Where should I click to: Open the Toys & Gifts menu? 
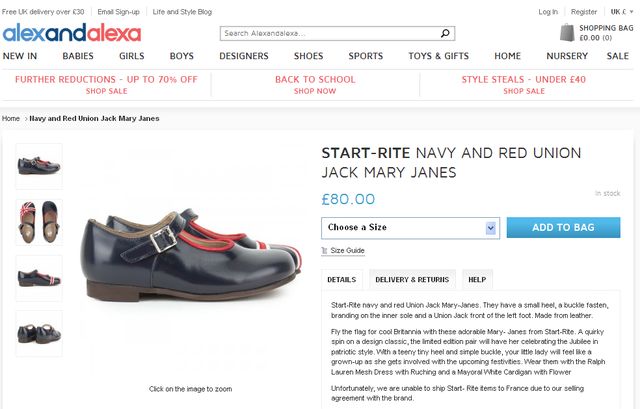pyautogui.click(x=438, y=56)
